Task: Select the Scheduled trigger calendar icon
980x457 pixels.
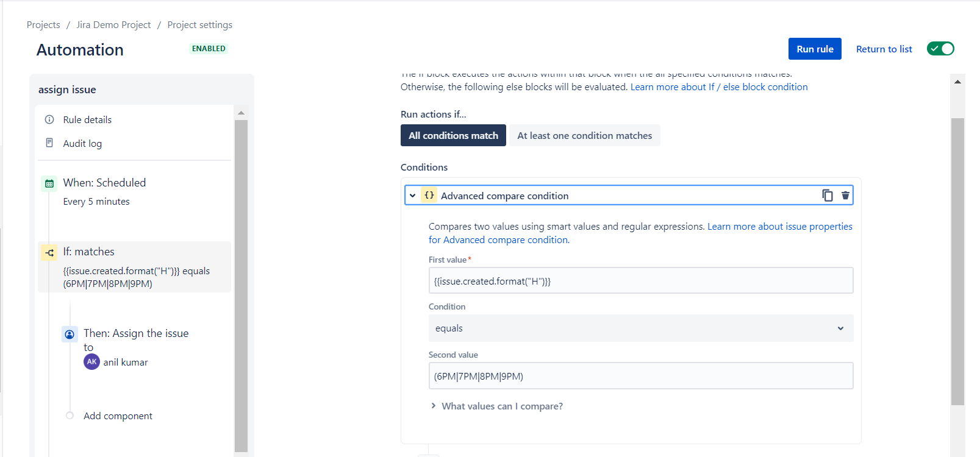Action: [x=49, y=183]
